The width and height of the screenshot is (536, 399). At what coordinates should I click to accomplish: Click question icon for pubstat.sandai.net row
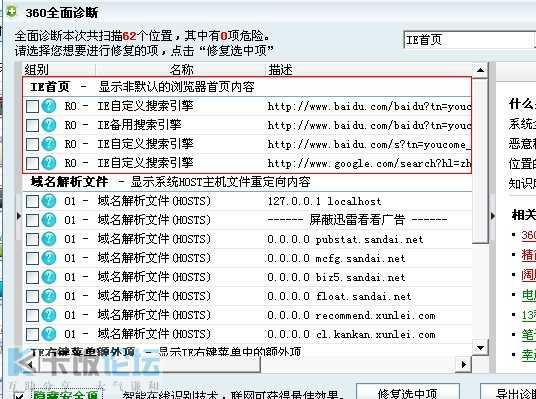[49, 239]
